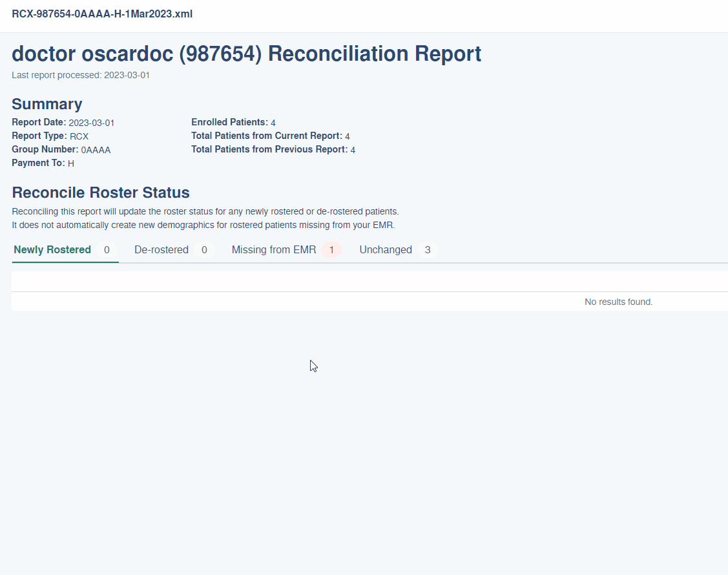Click the Group Number 0AAAA field
The image size is (728, 575).
pos(61,150)
